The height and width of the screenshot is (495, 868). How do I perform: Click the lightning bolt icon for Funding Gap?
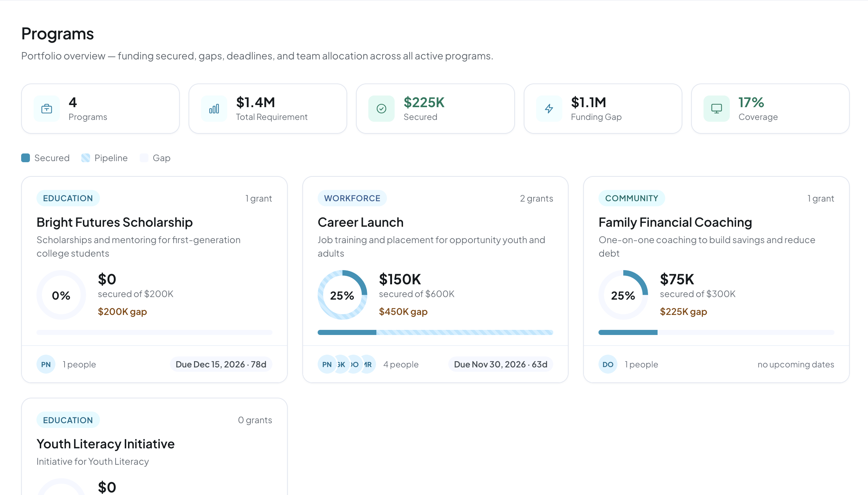coord(549,109)
